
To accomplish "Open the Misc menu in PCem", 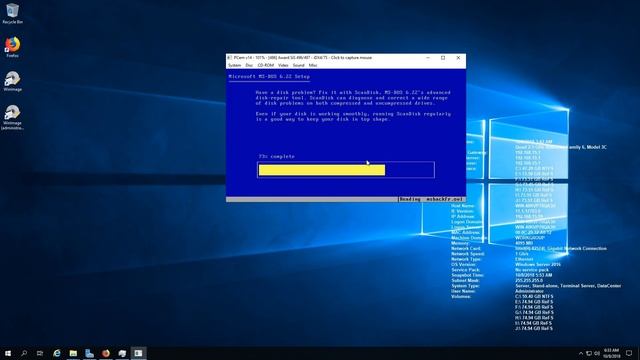I will click(x=313, y=65).
